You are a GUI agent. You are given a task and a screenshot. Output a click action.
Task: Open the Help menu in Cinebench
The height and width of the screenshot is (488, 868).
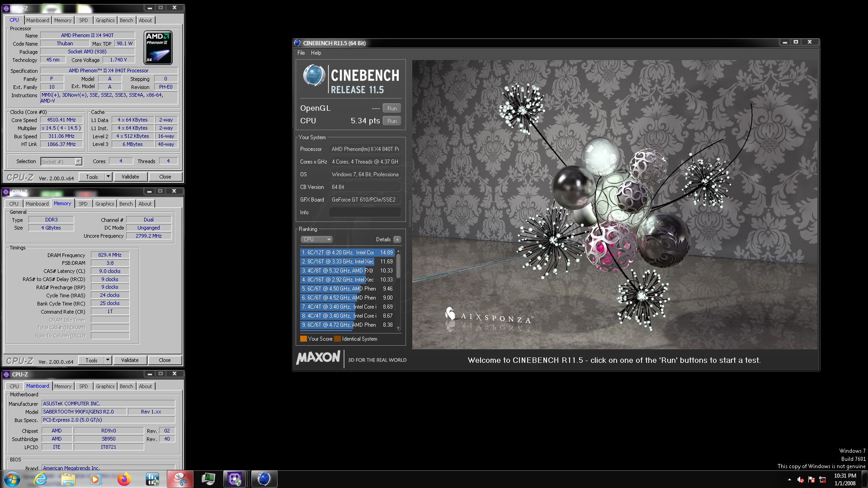[316, 53]
